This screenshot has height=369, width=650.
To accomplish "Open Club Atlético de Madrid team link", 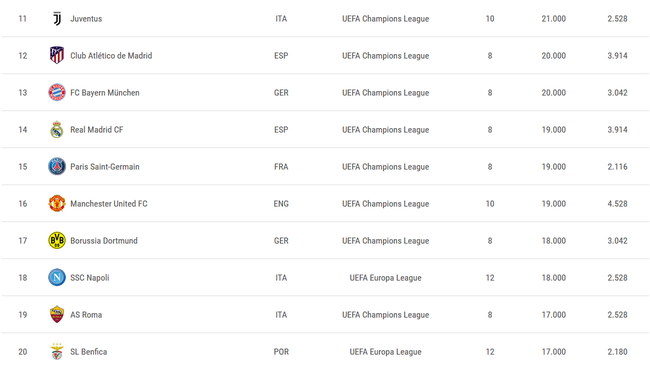I will coord(111,56).
